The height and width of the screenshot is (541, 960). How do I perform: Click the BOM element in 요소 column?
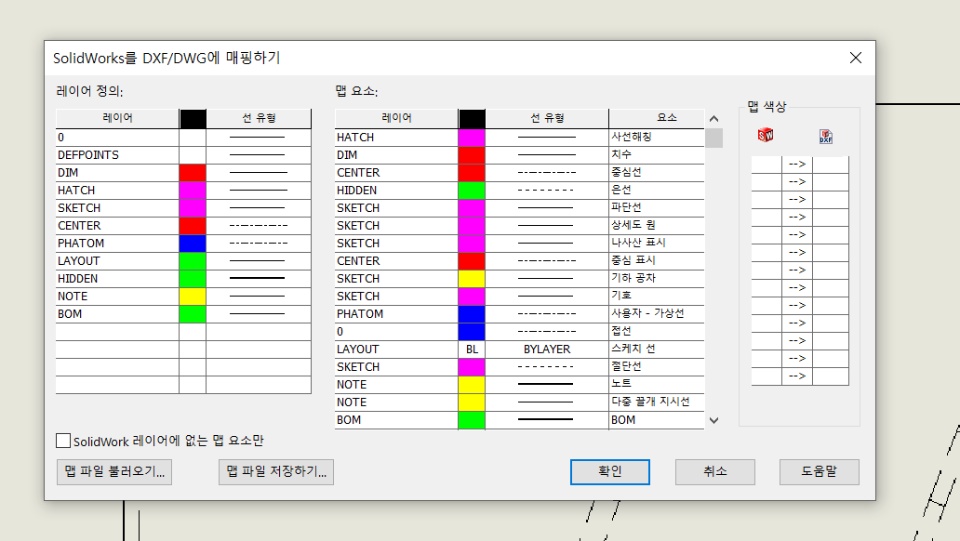coord(656,420)
